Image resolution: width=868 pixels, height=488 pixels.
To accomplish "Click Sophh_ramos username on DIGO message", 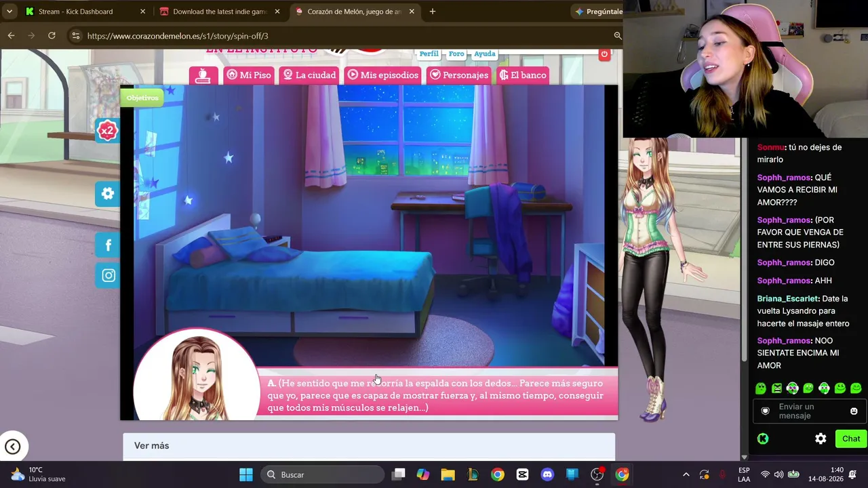I will coord(784,262).
